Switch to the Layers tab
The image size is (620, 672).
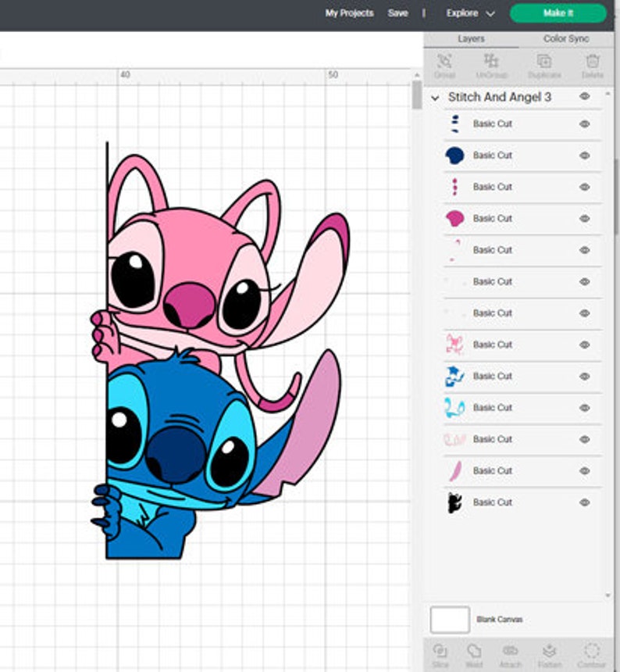click(x=471, y=38)
